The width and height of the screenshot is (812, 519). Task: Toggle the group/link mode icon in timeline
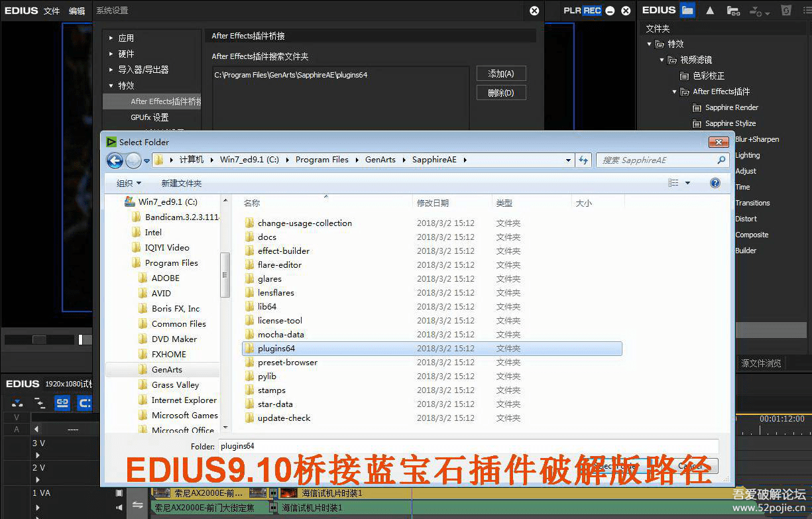(x=62, y=402)
